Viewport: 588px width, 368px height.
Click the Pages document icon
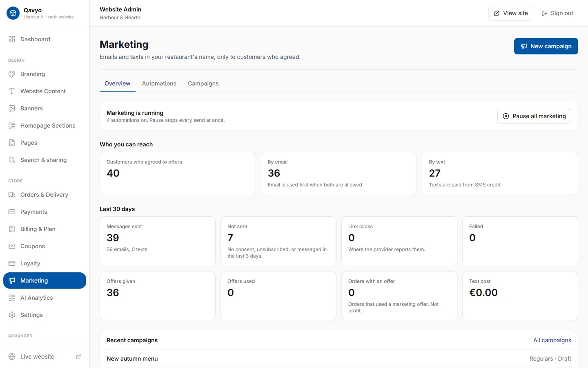(12, 143)
